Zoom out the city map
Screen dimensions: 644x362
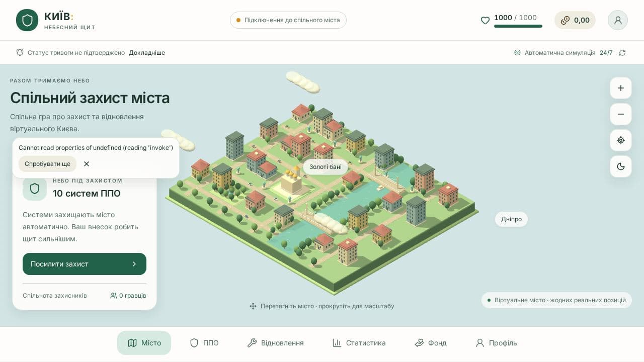click(x=621, y=114)
